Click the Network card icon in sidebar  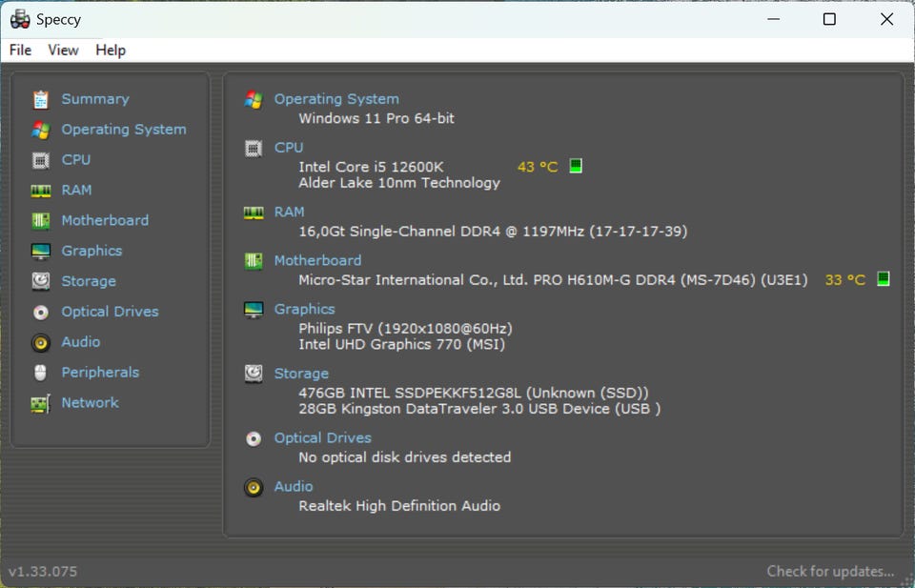[40, 404]
